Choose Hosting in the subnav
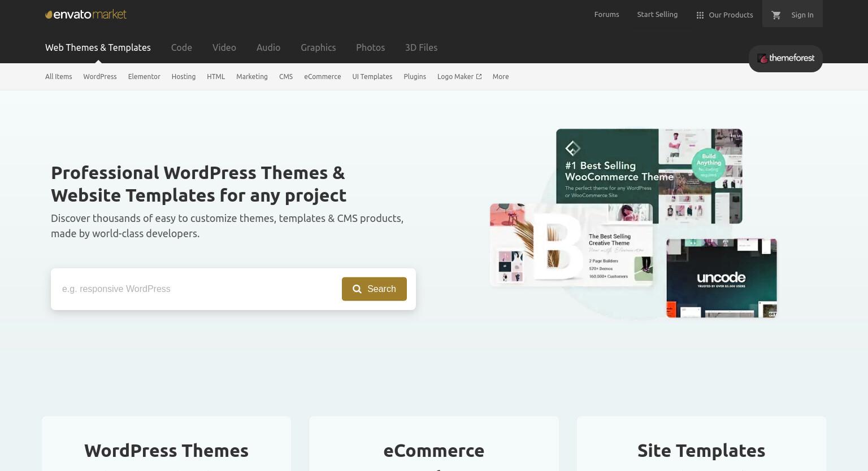This screenshot has height=471, width=868. pyautogui.click(x=184, y=77)
